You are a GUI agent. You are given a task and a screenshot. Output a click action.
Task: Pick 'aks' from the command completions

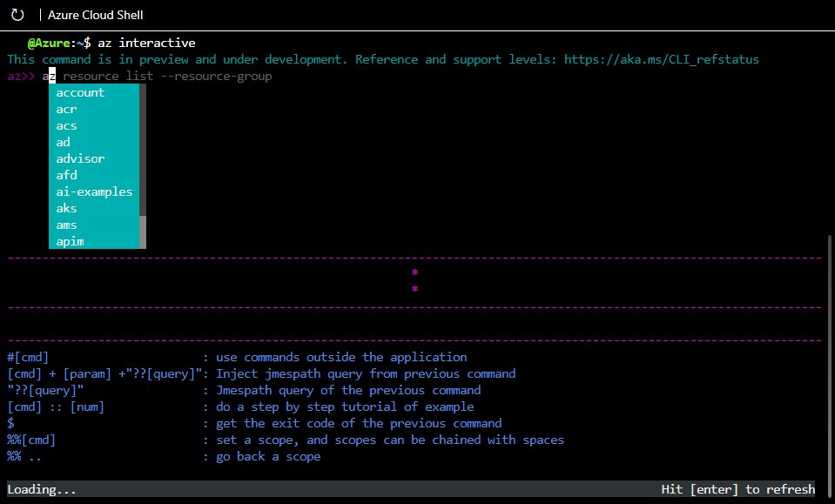click(x=66, y=208)
